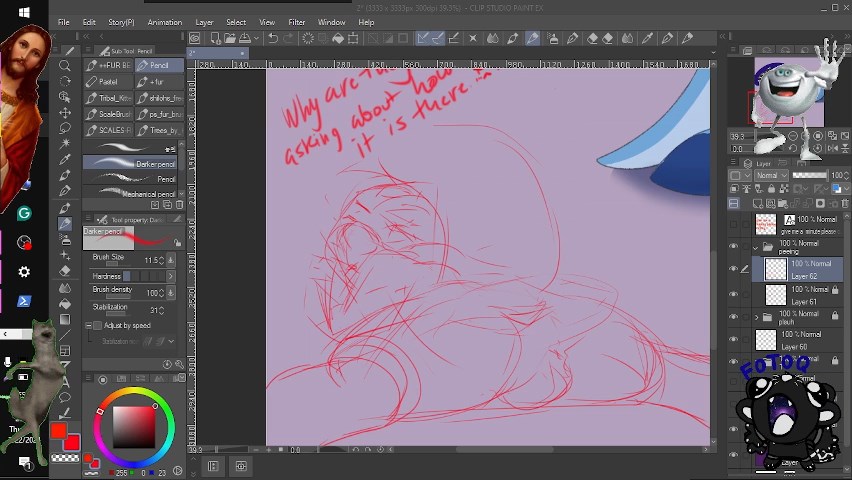This screenshot has height=480, width=852.
Task: Click the color wheel saturation square
Action: point(133,427)
